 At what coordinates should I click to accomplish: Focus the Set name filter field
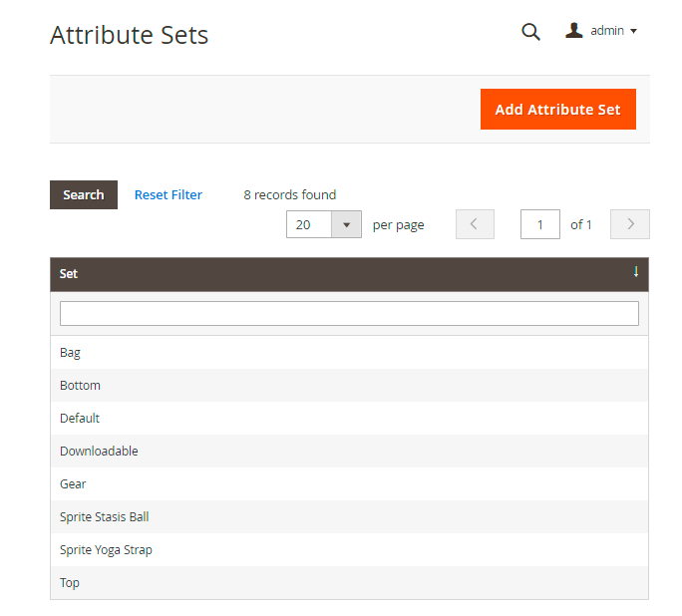tap(349, 313)
